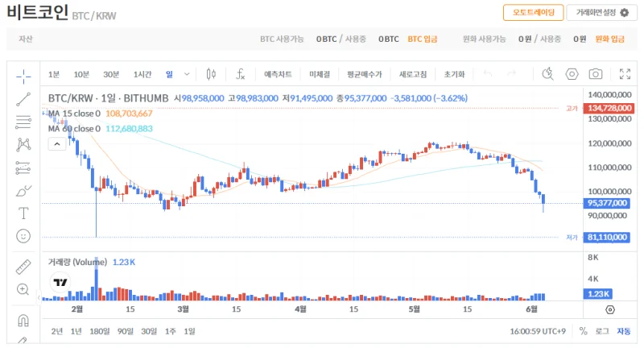Image resolution: width=644 pixels, height=348 pixels.
Task: Select the trend line drawing tool
Action: click(23, 99)
